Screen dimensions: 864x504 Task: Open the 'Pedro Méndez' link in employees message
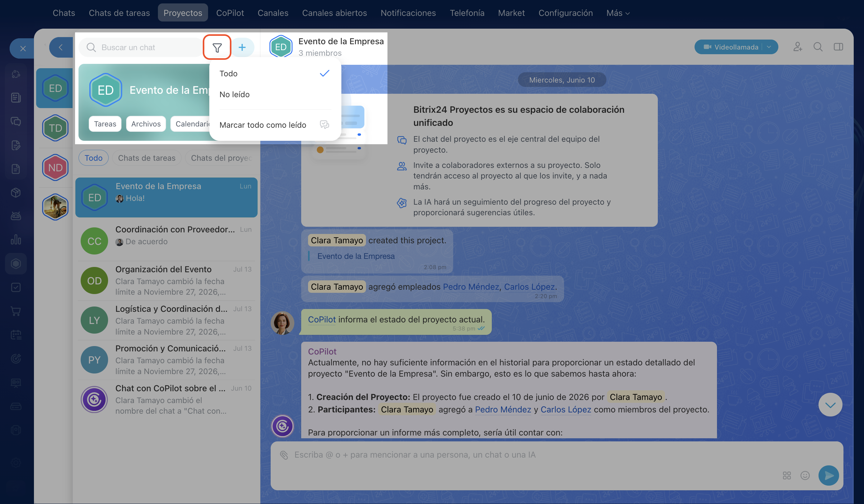click(471, 287)
